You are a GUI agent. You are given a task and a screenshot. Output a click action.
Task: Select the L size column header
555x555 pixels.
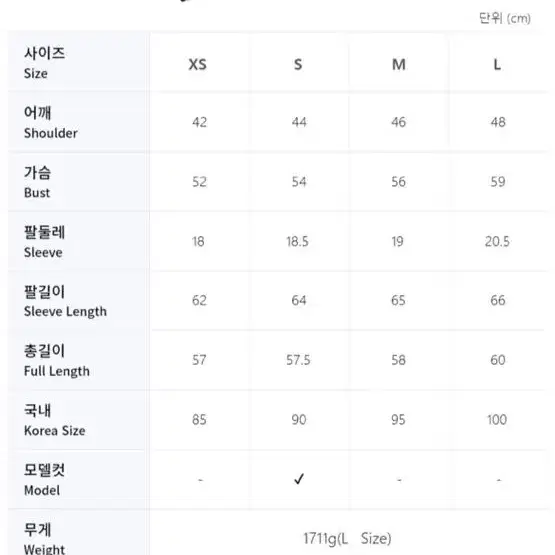tap(497, 64)
